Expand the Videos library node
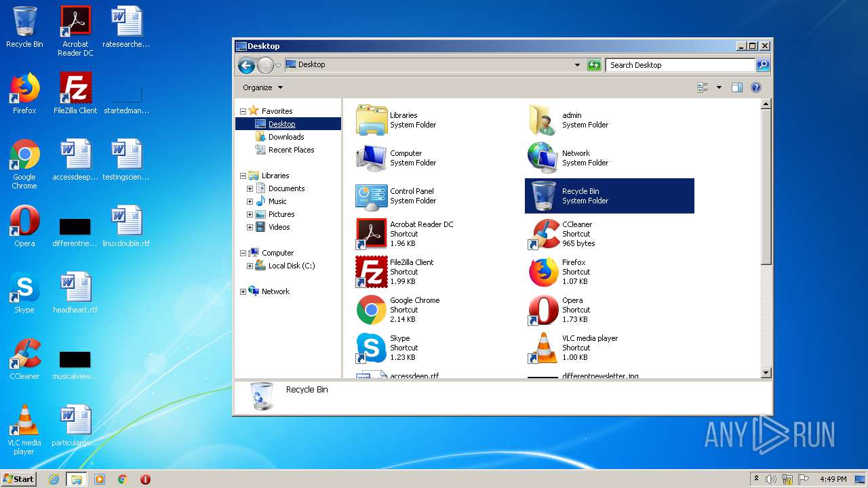The height and width of the screenshot is (488, 868). 250,227
